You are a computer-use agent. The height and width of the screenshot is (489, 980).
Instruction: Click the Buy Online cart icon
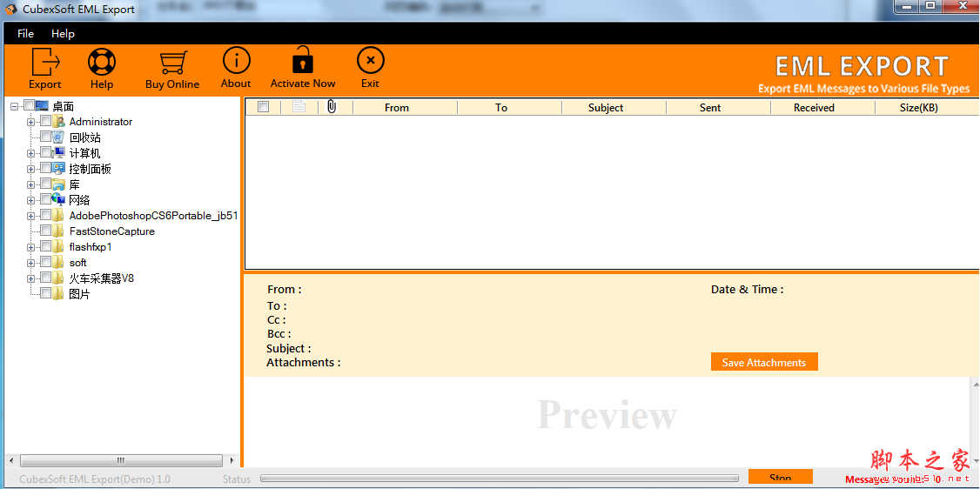(172, 63)
